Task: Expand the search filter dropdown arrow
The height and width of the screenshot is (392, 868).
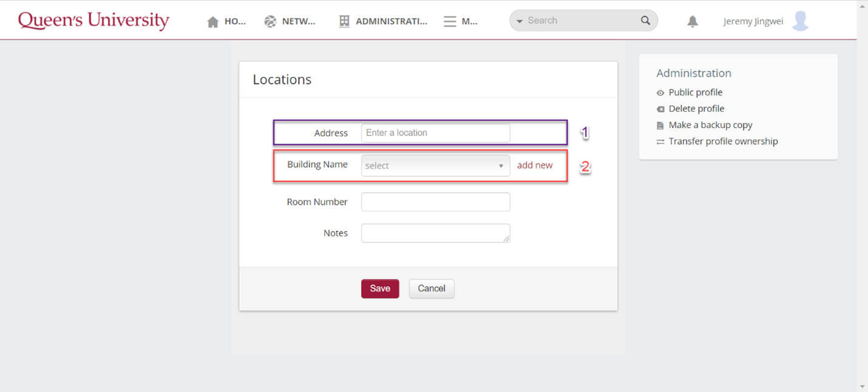Action: pos(520,21)
